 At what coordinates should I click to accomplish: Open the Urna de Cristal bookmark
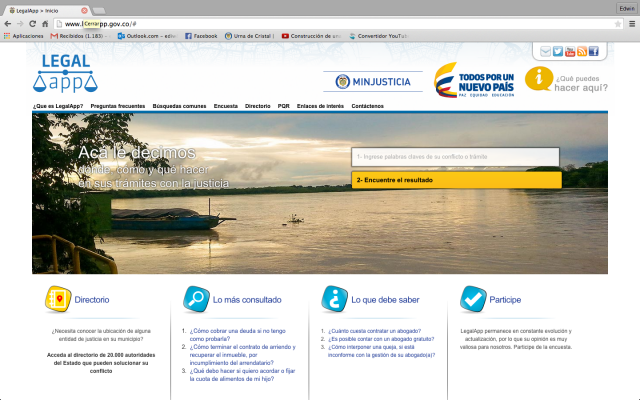[x=250, y=36]
